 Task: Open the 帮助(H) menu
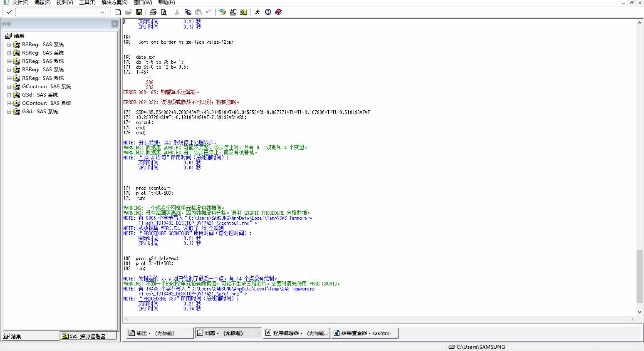pyautogui.click(x=166, y=2)
